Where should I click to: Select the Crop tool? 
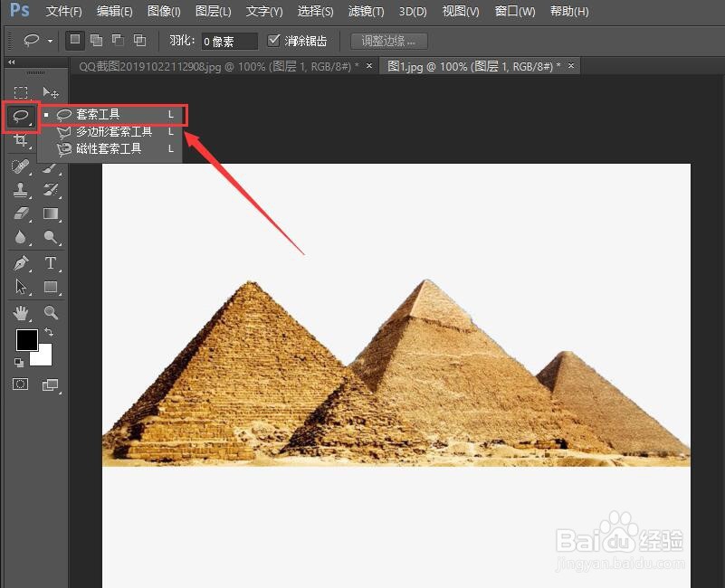22,141
